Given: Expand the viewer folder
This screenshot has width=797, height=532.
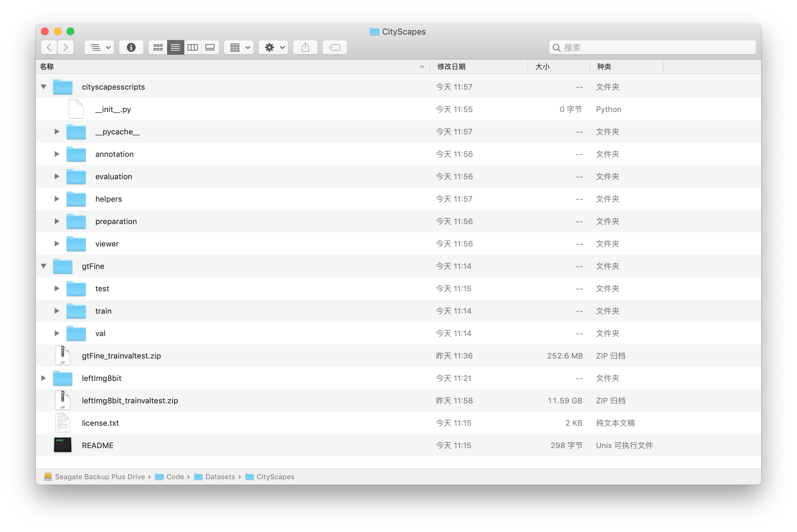Looking at the screenshot, I should tap(57, 244).
